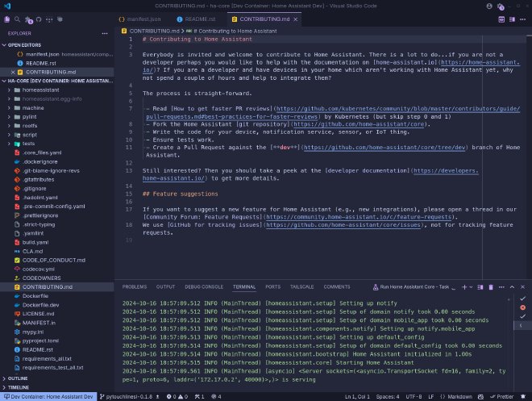Screen dimensions: 532x401
Task: Open the Debug Console tab
Action: click(x=204, y=287)
